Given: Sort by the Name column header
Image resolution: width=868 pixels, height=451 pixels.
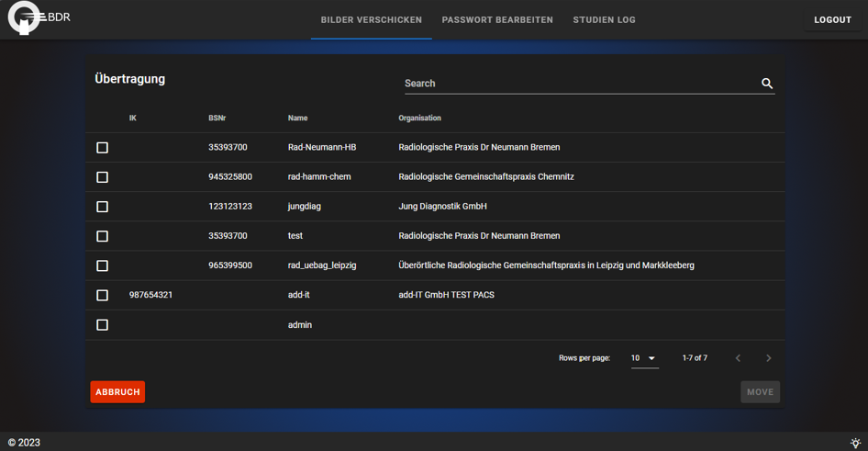Looking at the screenshot, I should [298, 118].
